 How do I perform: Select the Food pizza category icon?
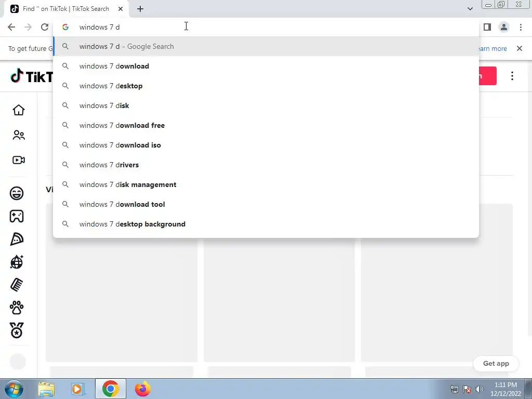point(17,239)
